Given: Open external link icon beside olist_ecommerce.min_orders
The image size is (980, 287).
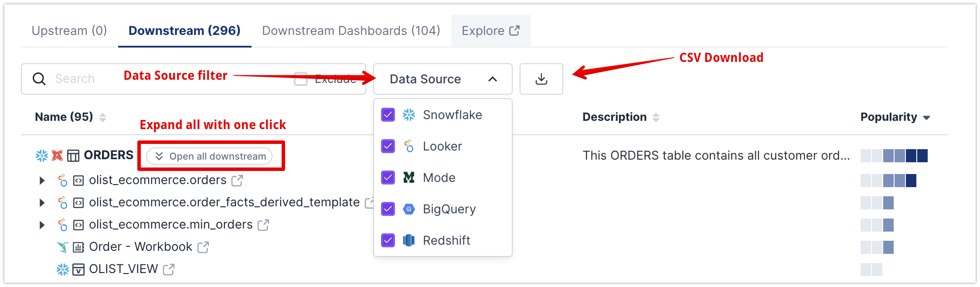Looking at the screenshot, I should [263, 225].
